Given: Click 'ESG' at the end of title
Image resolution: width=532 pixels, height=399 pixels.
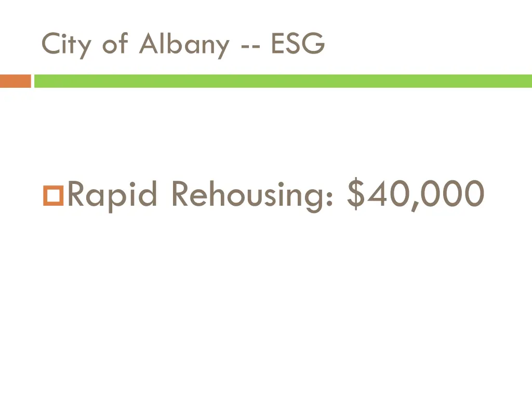Looking at the screenshot, I should point(298,45).
